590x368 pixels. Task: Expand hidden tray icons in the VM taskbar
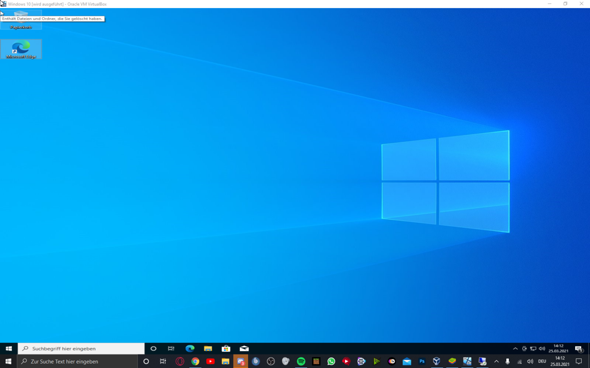(x=515, y=348)
